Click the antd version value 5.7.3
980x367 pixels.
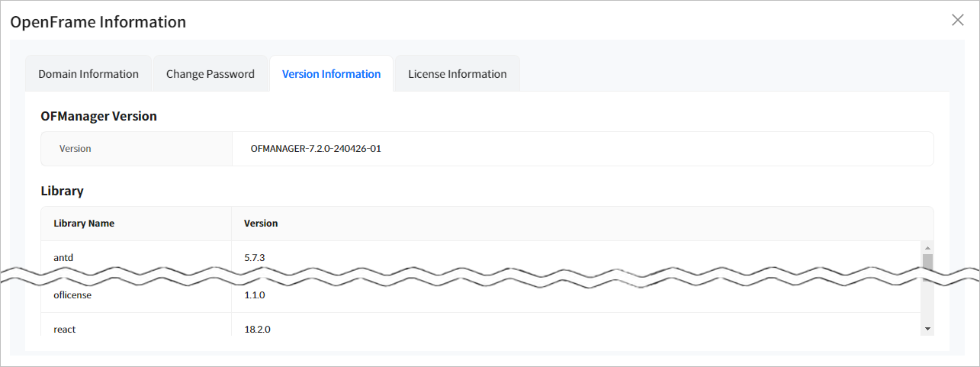click(x=254, y=258)
